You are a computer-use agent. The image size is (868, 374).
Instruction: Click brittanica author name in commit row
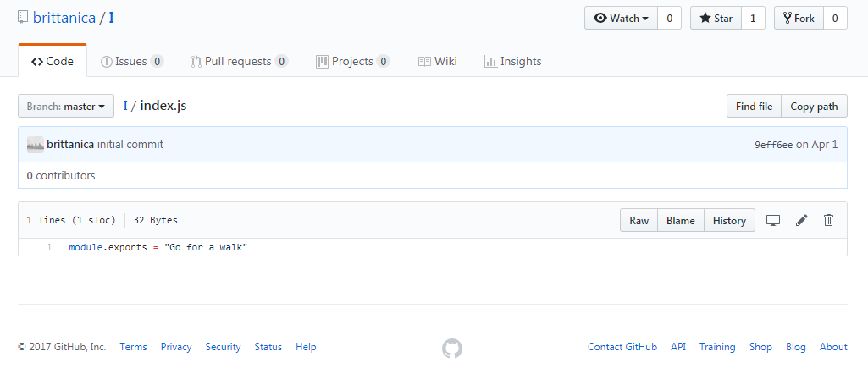coord(70,145)
